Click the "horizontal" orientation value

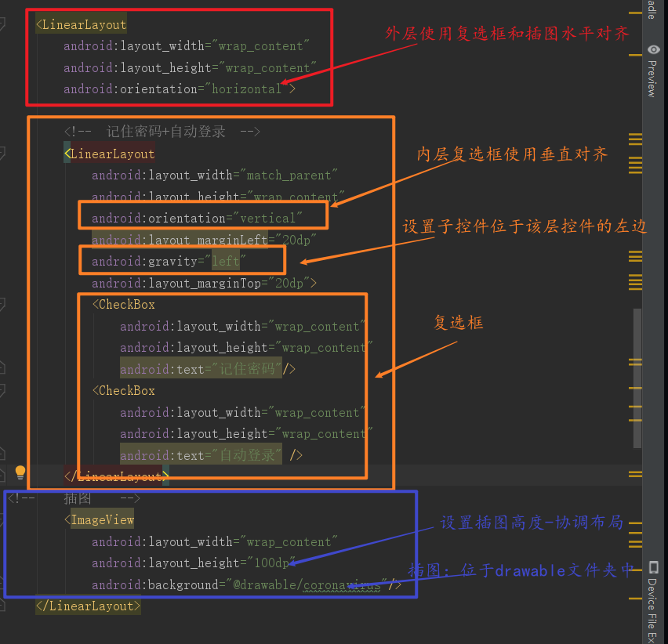click(247, 89)
